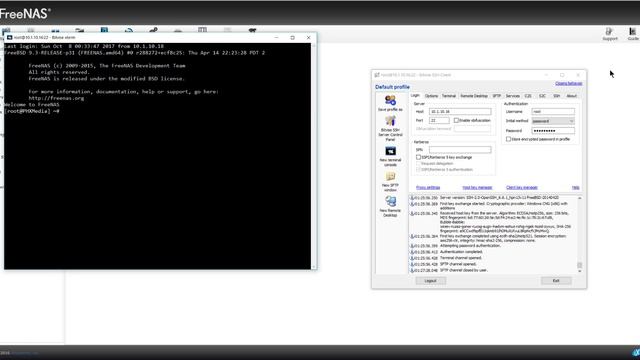
Task: Open a New terminal console
Action: click(390, 151)
